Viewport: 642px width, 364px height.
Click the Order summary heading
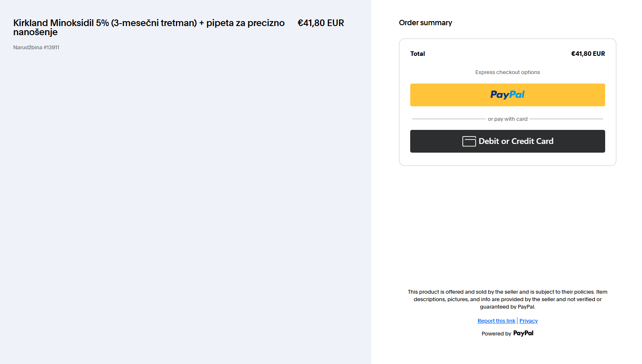426,23
